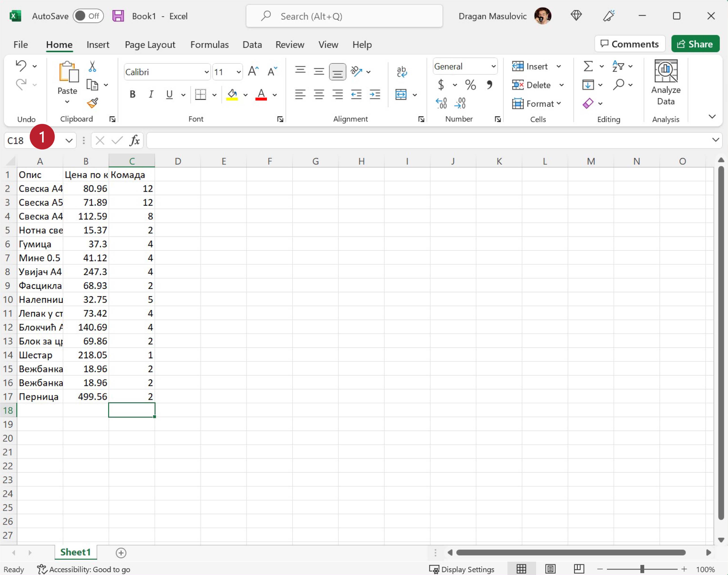Viewport: 728px width, 575px height.
Task: Toggle Bold formatting
Action: (x=133, y=95)
